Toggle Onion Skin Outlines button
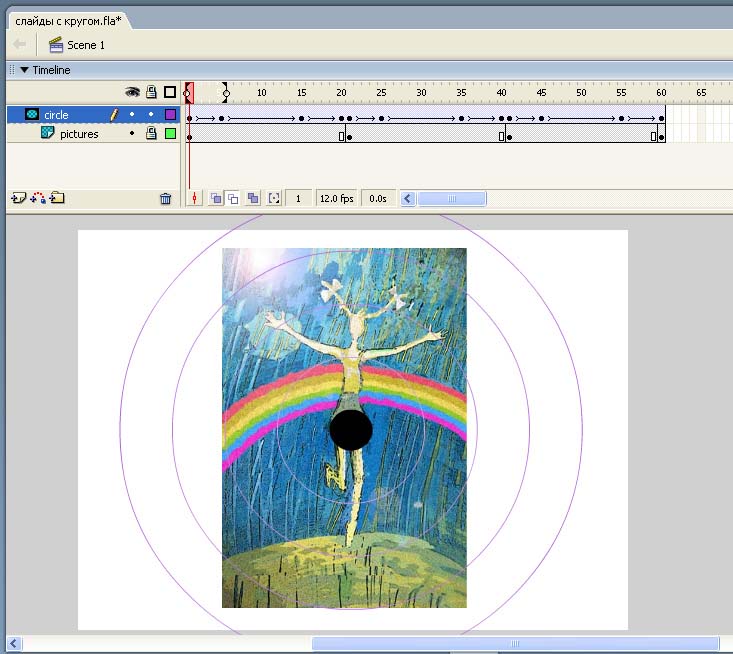The image size is (733, 654). [233, 199]
